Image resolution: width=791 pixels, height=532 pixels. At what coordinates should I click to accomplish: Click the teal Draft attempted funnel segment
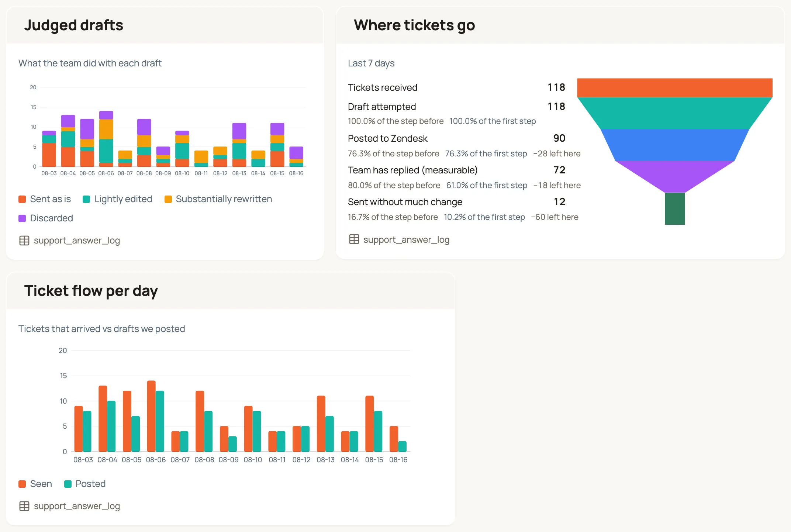click(x=675, y=113)
